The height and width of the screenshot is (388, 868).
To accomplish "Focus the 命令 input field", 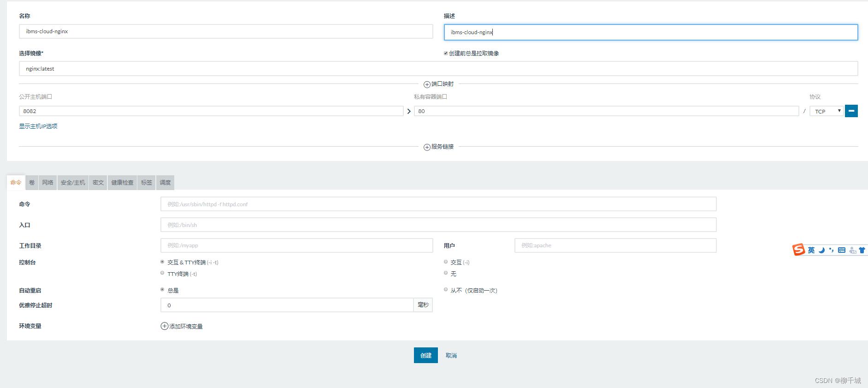I will [x=438, y=204].
